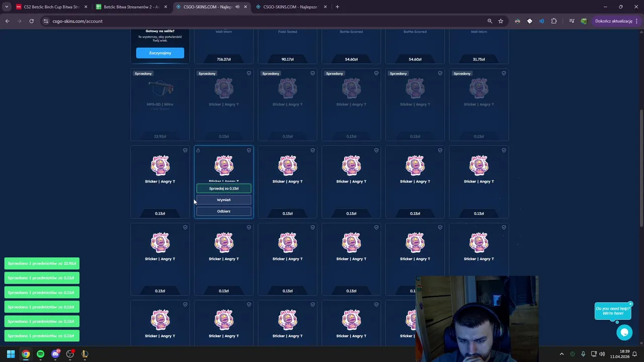Go back one page in Chrome

pyautogui.click(x=7, y=21)
